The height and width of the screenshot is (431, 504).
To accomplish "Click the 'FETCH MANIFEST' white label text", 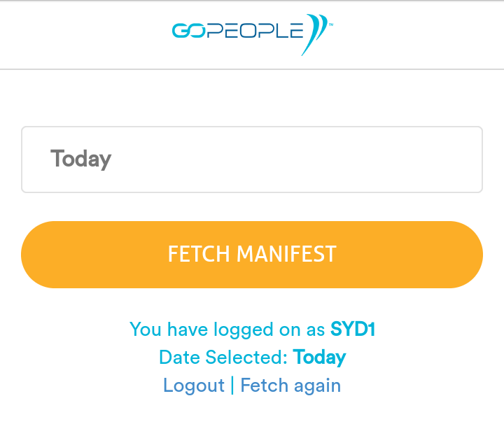I will (252, 254).
